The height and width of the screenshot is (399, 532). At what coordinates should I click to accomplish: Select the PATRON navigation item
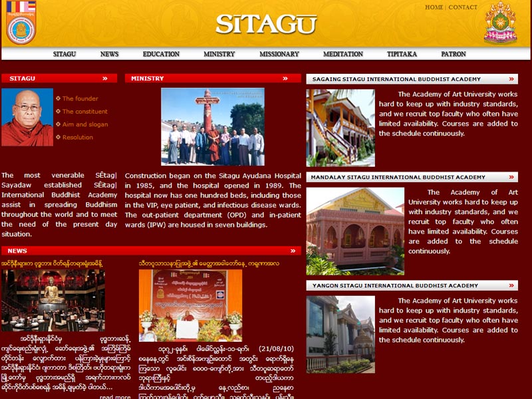pyautogui.click(x=454, y=54)
